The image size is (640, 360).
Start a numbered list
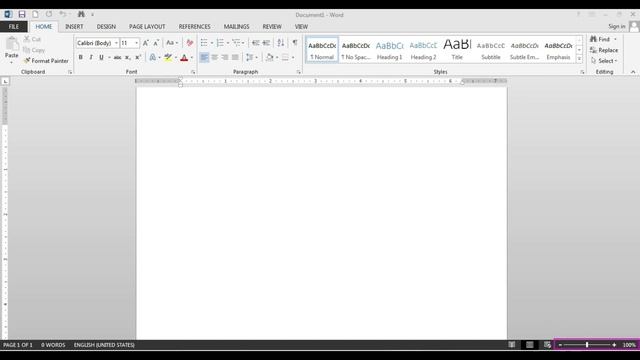click(x=220, y=43)
